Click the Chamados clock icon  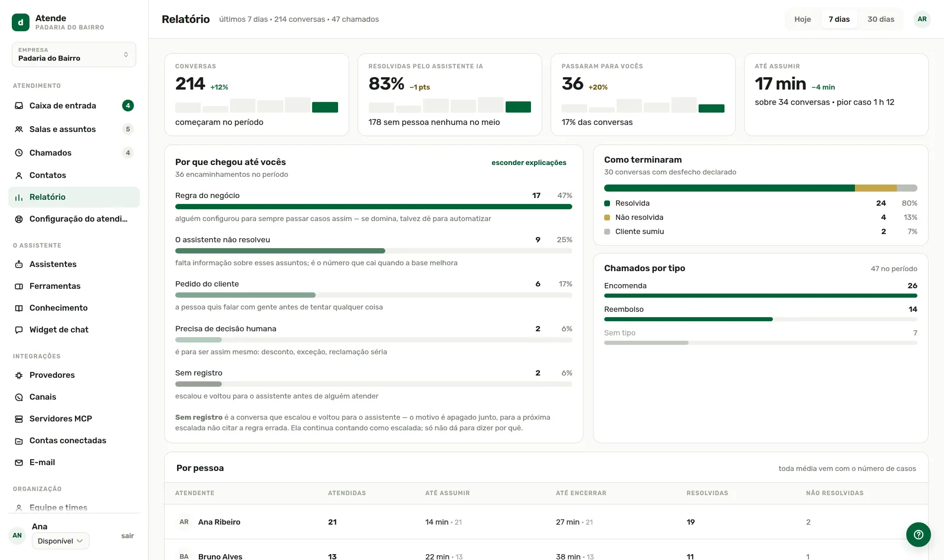[x=19, y=153]
